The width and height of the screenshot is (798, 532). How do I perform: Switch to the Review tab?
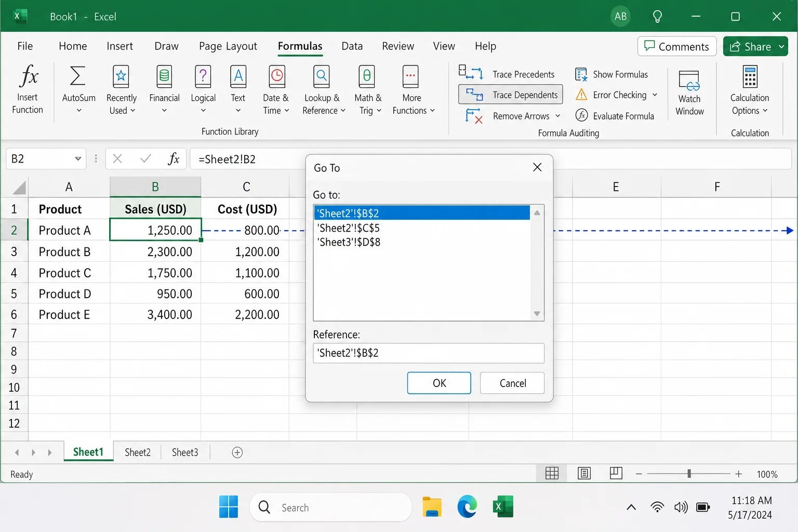pos(398,46)
